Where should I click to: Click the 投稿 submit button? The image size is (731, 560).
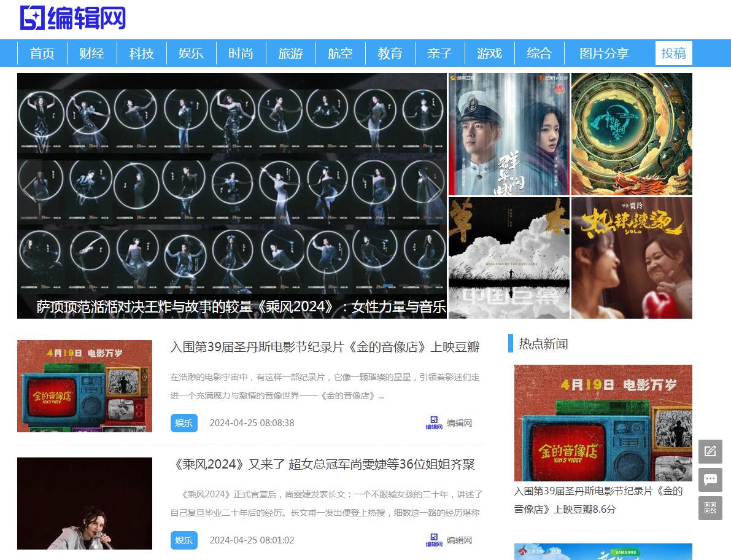coord(674,53)
